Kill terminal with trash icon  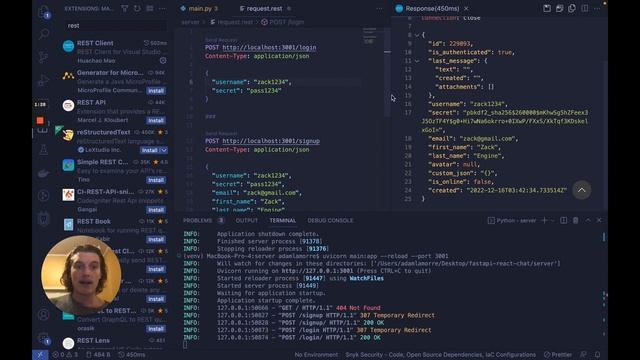tap(576, 220)
